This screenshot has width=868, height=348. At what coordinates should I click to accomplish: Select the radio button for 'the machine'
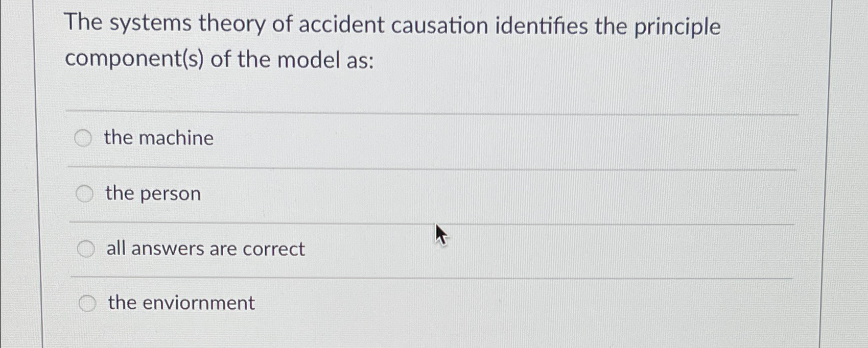[x=84, y=138]
